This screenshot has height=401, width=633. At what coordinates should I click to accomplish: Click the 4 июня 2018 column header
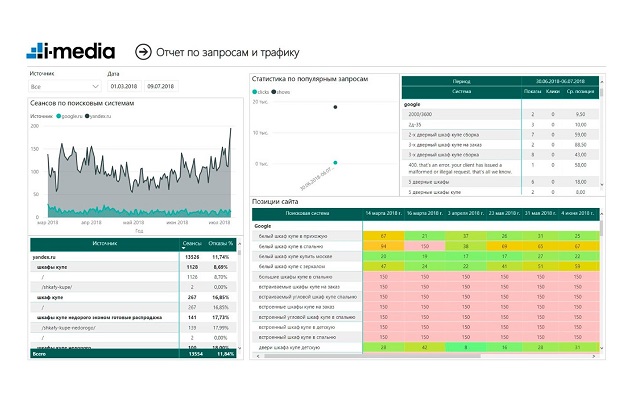(x=578, y=213)
